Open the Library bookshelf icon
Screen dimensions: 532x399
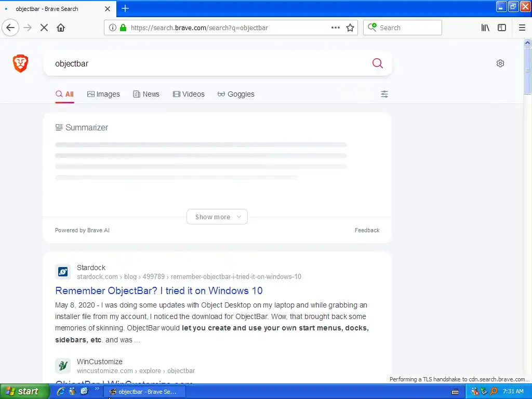tap(485, 28)
